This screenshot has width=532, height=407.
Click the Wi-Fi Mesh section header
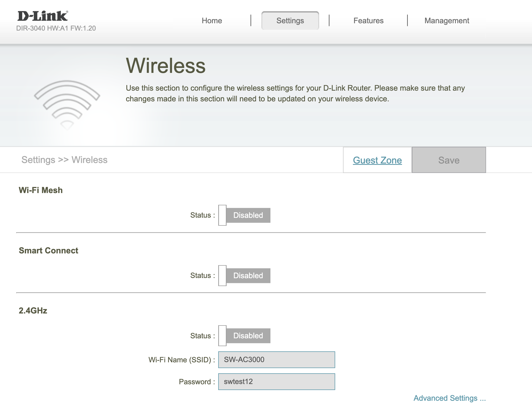click(40, 190)
